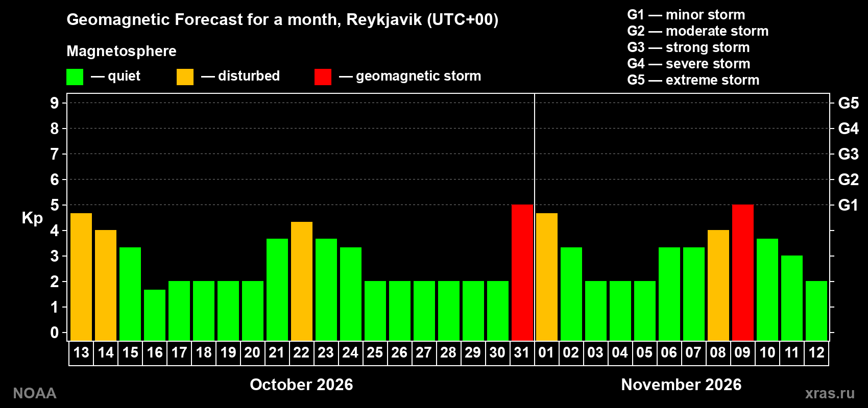Viewport: 868px width, 408px height.
Task: Click the Kp axis value 0
Action: (x=55, y=333)
